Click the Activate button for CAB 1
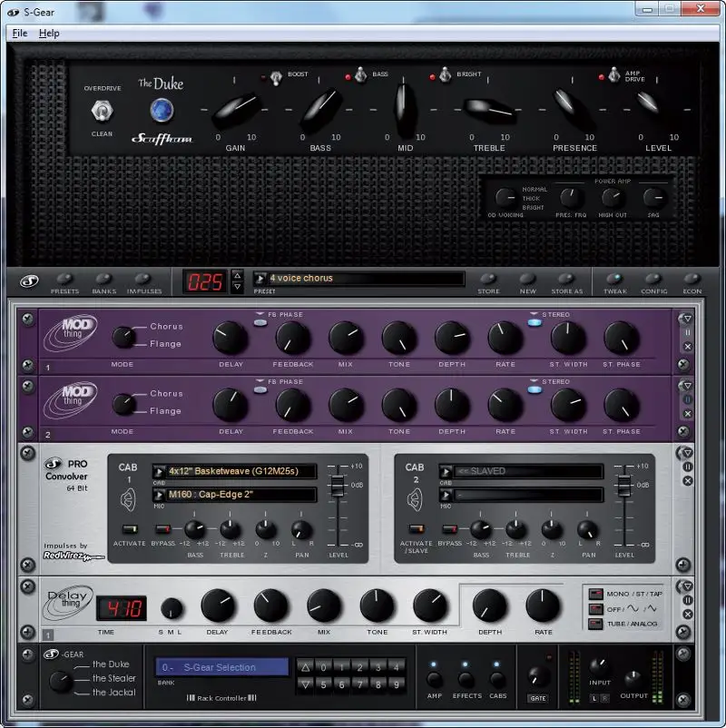 (x=129, y=528)
